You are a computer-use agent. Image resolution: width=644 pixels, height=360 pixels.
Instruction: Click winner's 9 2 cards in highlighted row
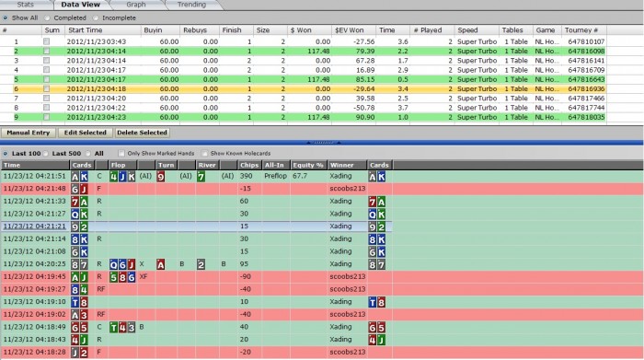click(376, 226)
